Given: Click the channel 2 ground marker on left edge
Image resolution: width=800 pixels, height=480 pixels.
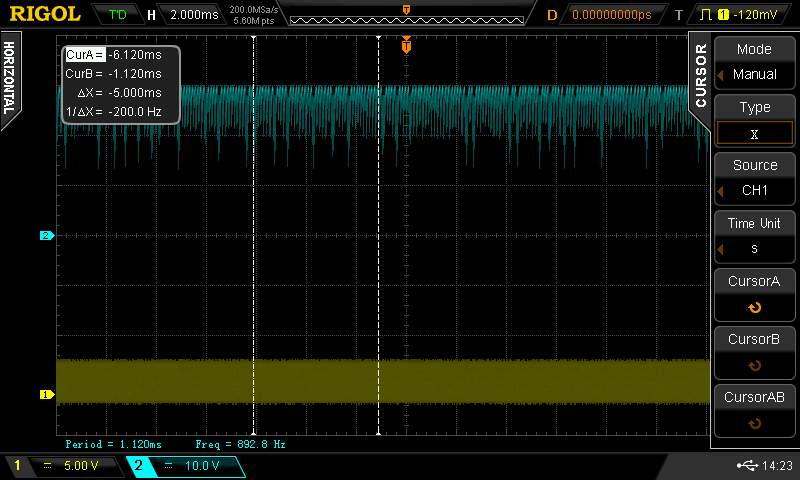Looking at the screenshot, I should [45, 236].
